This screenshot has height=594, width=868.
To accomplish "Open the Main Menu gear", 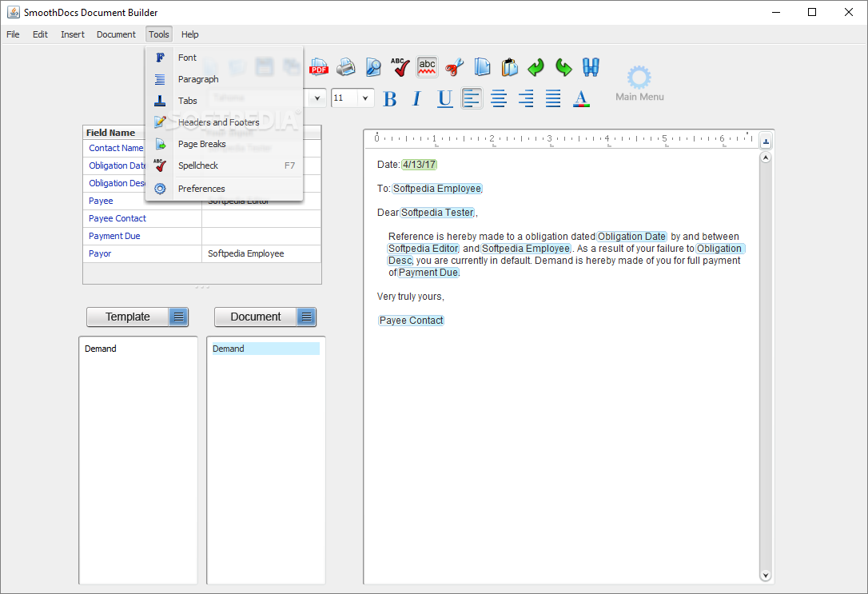I will tap(639, 84).
